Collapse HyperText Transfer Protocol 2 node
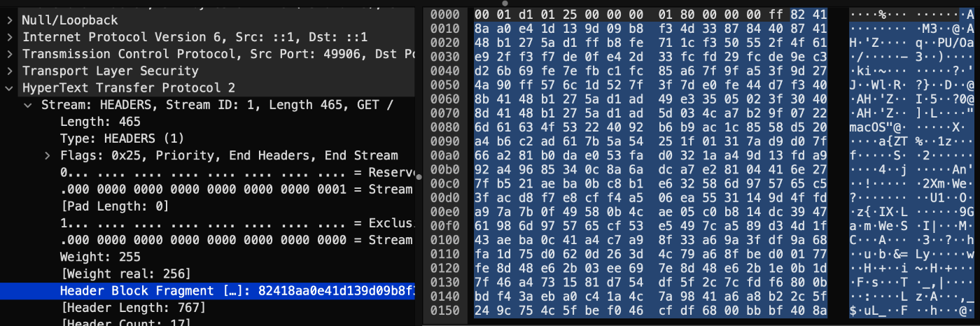This screenshot has height=326, width=980. [x=10, y=87]
